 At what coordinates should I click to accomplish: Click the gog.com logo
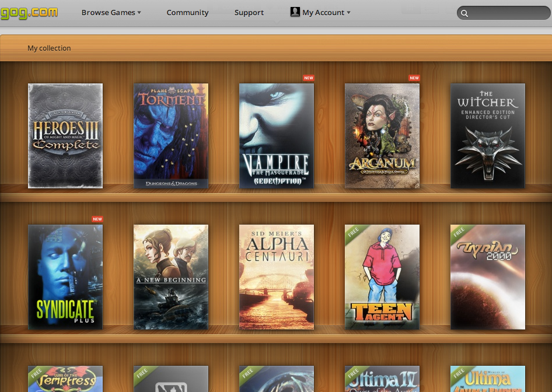pos(29,13)
